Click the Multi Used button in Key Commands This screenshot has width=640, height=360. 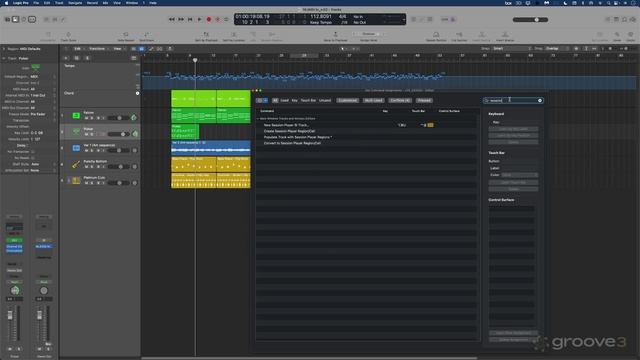click(x=373, y=100)
